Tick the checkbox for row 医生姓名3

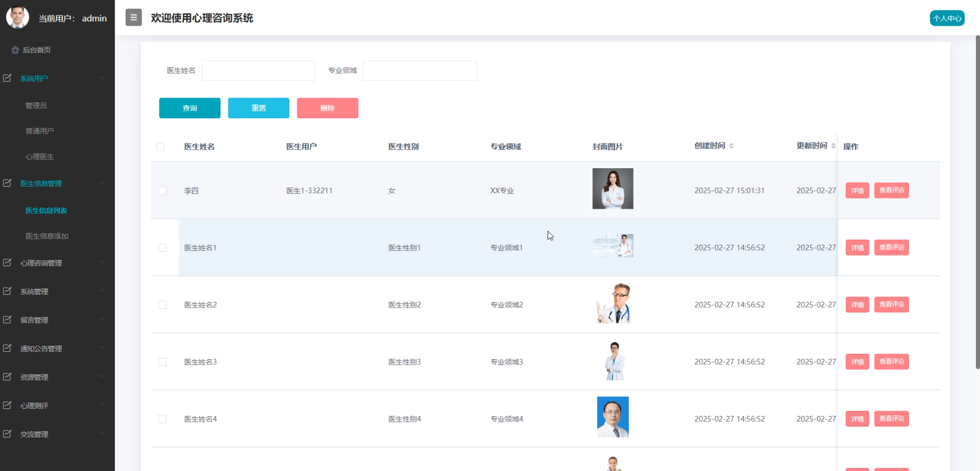point(162,362)
